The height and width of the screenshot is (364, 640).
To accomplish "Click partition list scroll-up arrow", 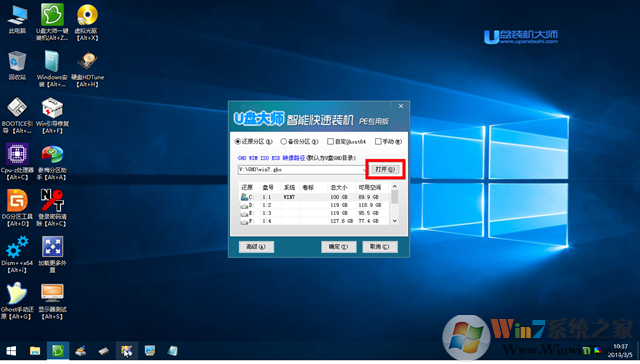I will pos(395,186).
